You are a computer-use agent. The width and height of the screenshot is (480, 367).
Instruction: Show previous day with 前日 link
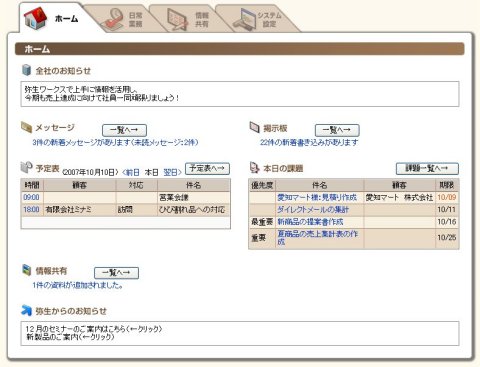(131, 172)
